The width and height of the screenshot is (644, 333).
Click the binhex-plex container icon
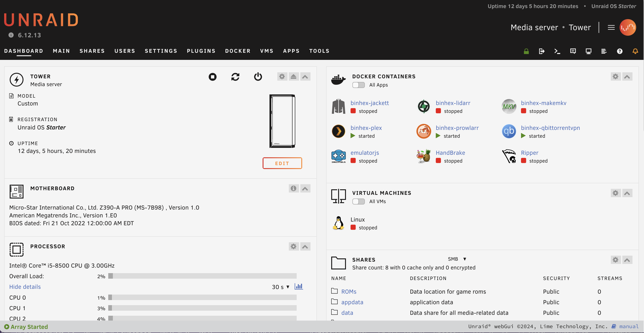tap(338, 131)
